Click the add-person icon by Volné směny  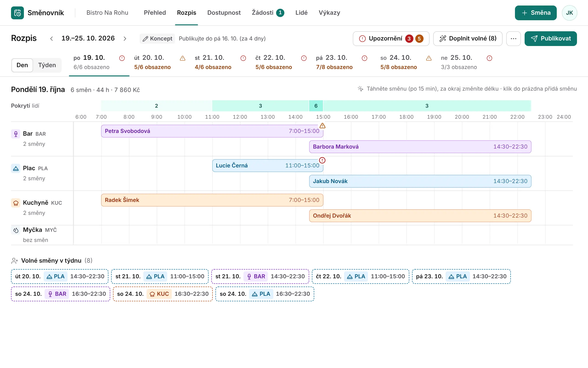[14, 261]
